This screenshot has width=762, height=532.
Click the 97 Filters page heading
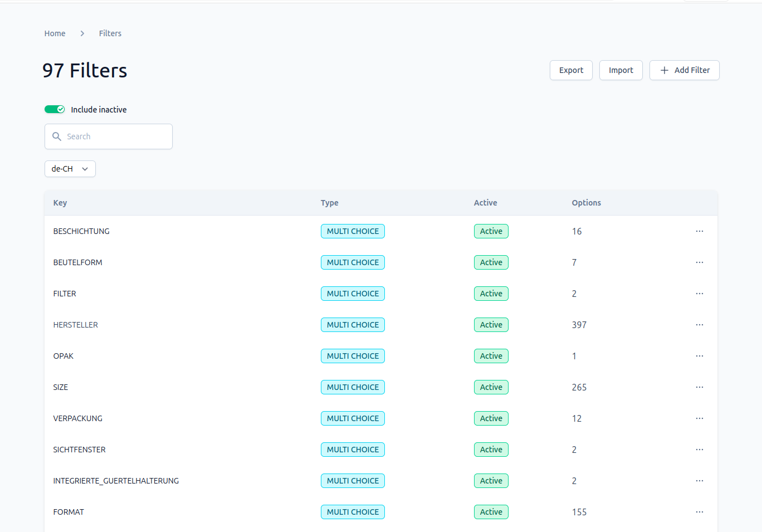tap(85, 71)
